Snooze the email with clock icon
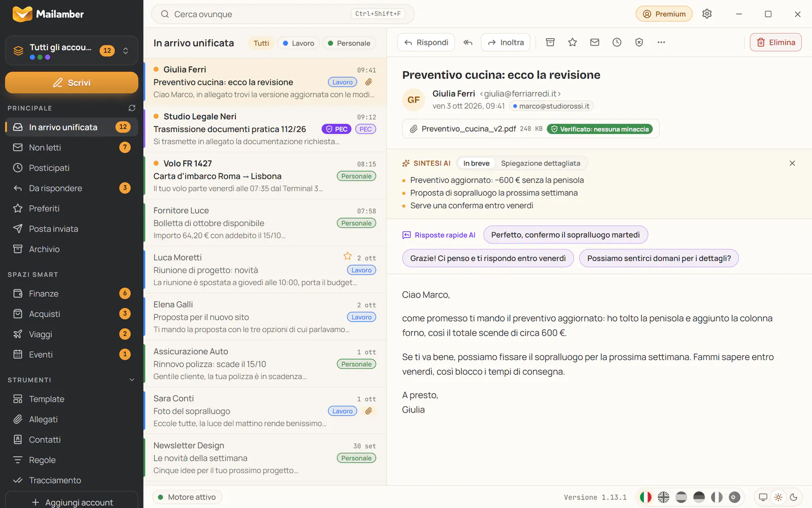Image resolution: width=812 pixels, height=508 pixels. 617,42
